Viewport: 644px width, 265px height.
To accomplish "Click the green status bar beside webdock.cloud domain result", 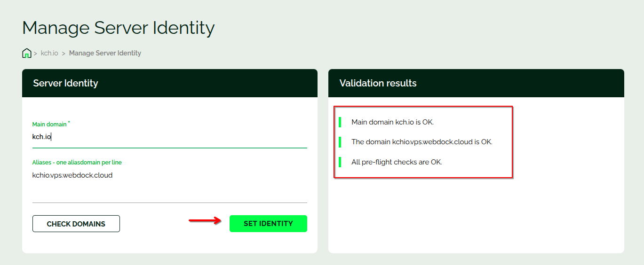I will click(x=340, y=142).
